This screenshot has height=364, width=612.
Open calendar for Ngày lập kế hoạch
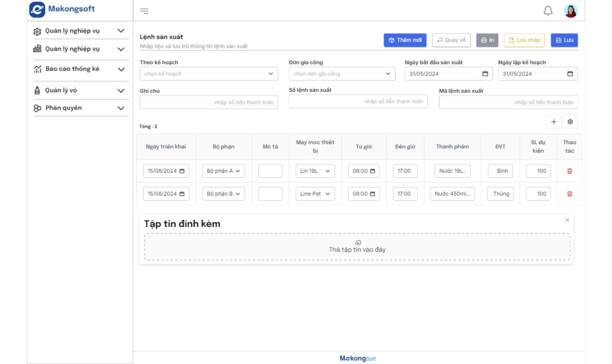pos(570,74)
